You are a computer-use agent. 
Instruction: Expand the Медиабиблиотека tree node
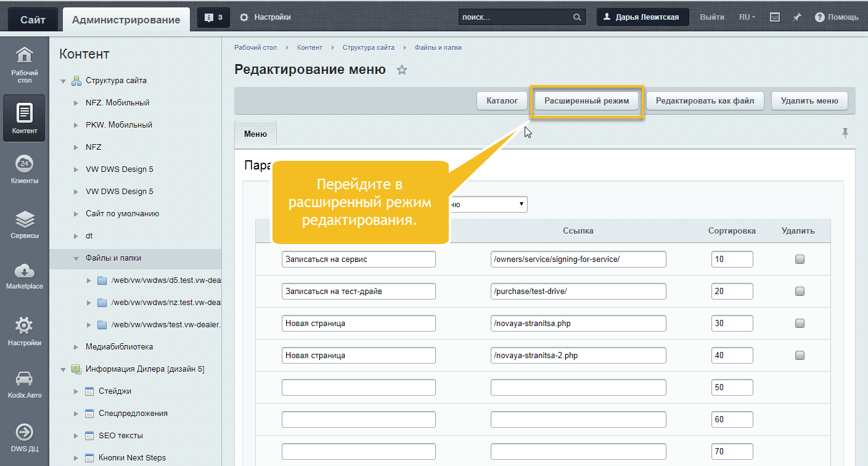[76, 347]
